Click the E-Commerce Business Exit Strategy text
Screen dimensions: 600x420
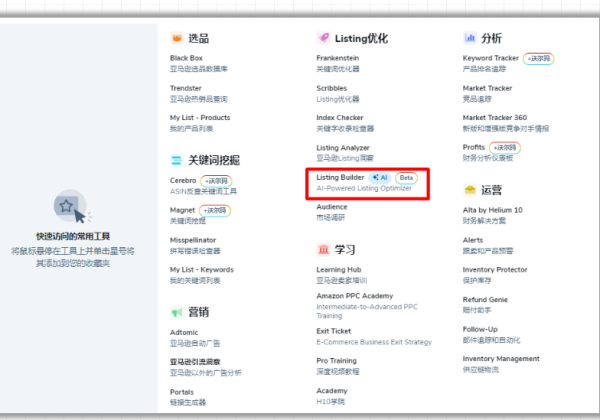pos(374,342)
